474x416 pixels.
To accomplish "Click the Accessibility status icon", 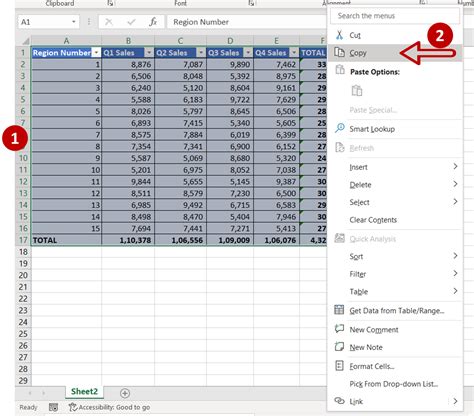I will point(73,407).
